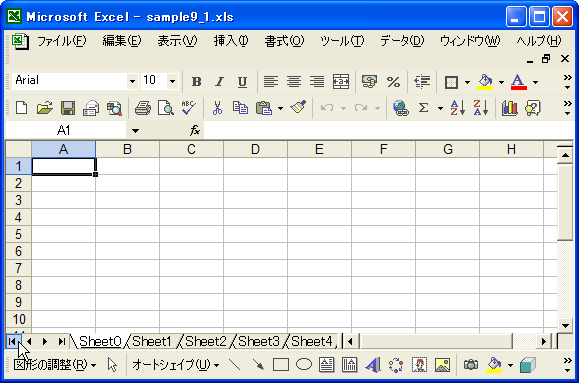
Task: Expand the Borders dropdown arrow
Action: point(467,82)
